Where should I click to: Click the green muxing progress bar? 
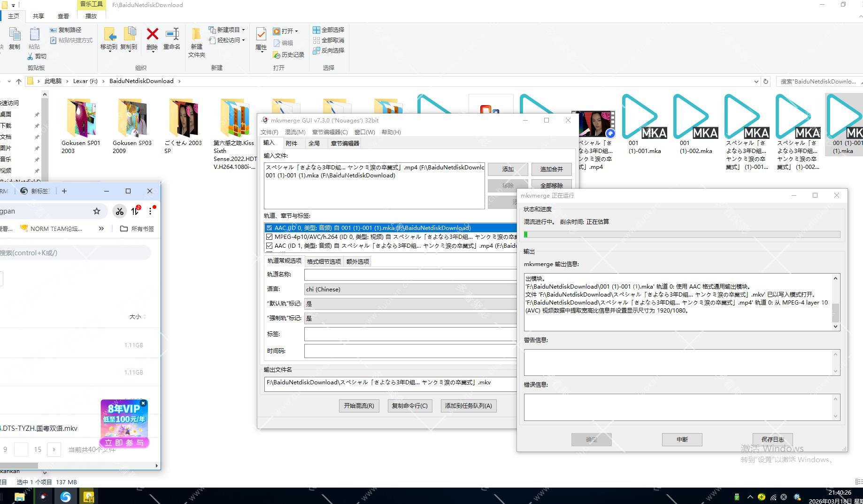[x=682, y=234]
